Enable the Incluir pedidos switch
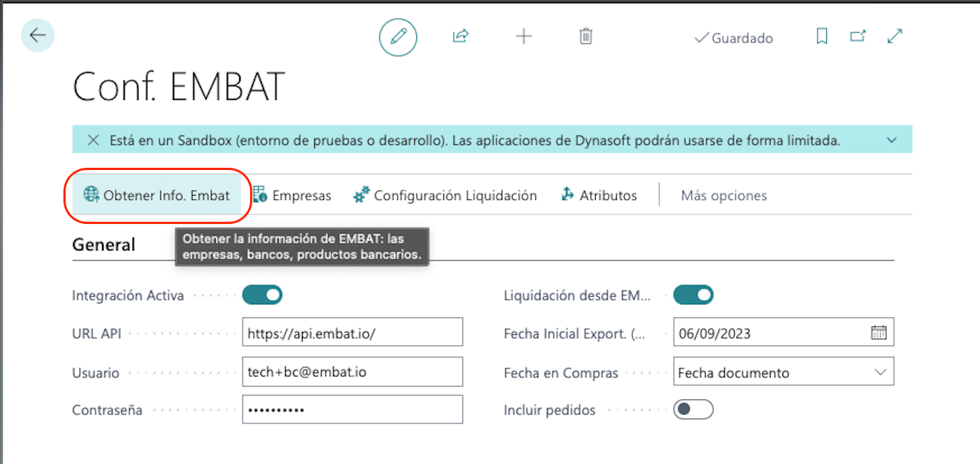Viewport: 980px width, 464px height. point(693,409)
